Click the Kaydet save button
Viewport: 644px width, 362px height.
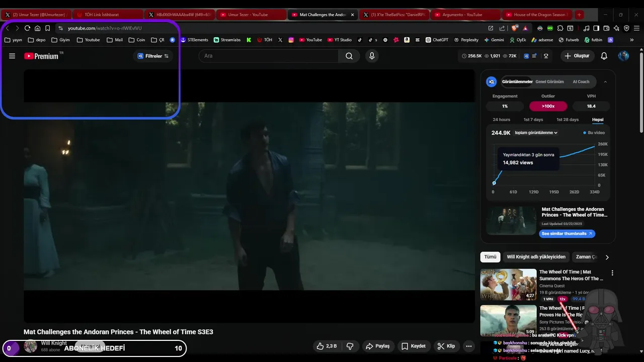point(414,346)
